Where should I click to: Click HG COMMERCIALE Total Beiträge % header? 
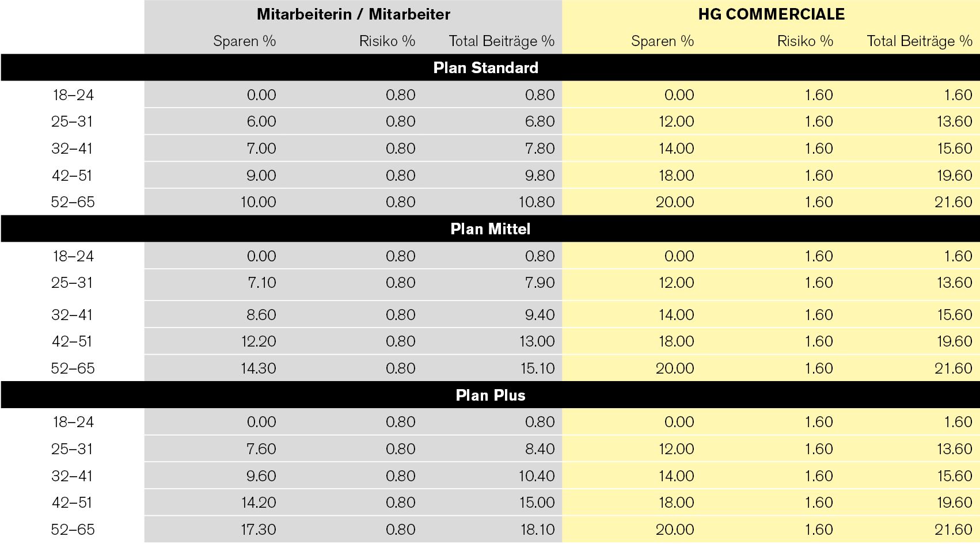click(x=919, y=41)
